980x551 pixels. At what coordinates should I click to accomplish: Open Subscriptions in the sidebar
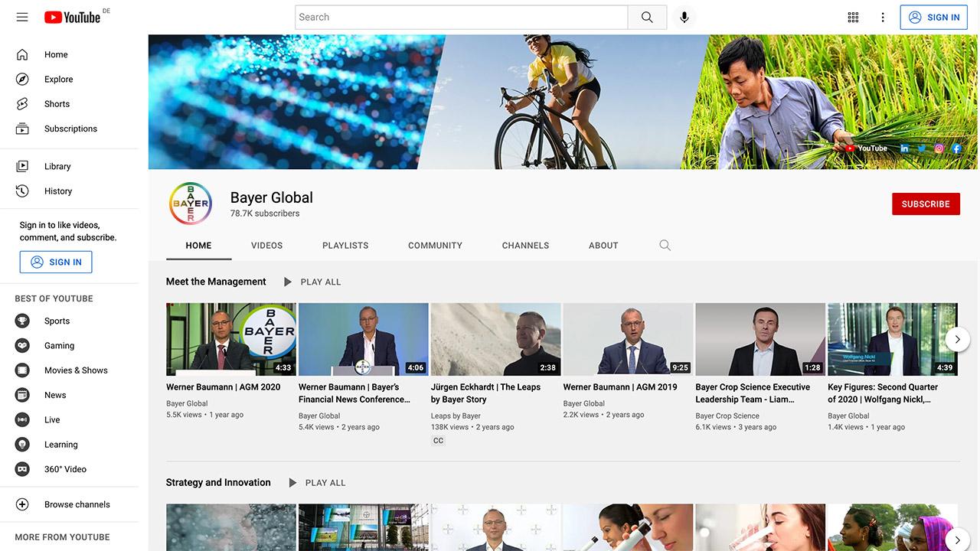(69, 129)
